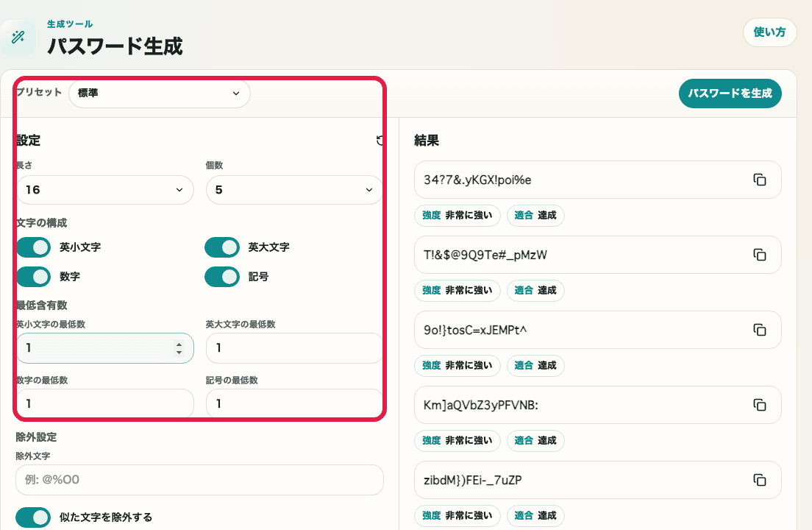Disable the 英小文字 toggle
Screen dimensions: 812x530
click(x=33, y=247)
